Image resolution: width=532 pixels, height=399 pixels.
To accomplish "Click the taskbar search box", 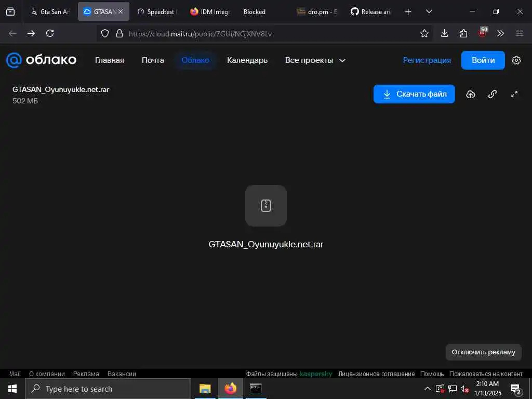I will pyautogui.click(x=108, y=389).
